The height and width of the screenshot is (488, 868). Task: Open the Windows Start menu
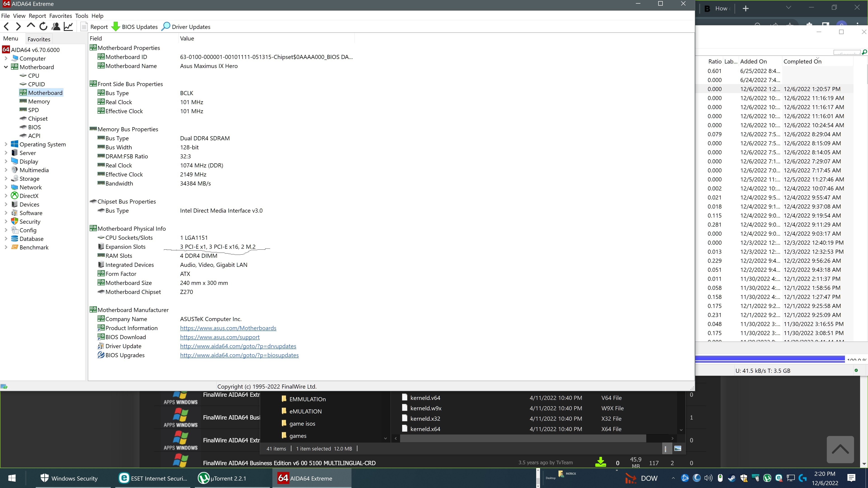[x=12, y=478]
